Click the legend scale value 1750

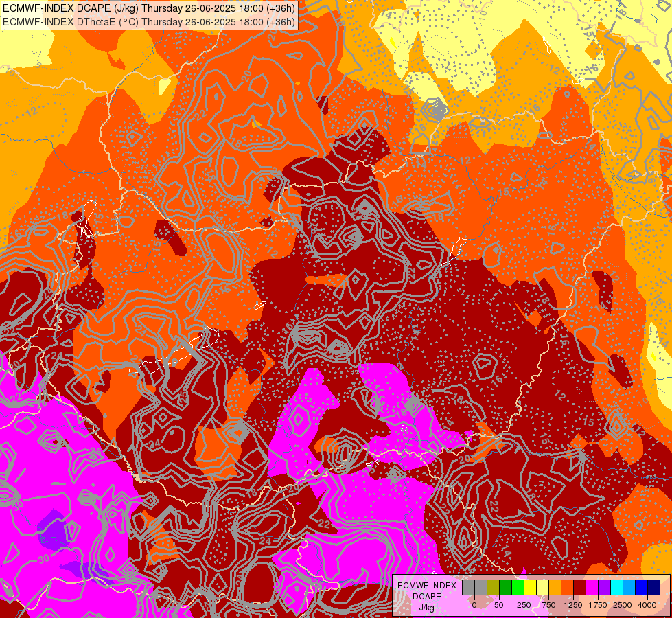[x=598, y=605]
